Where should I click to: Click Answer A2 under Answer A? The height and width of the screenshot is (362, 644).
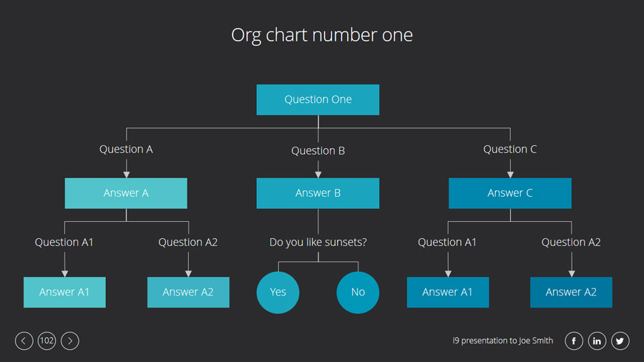click(188, 292)
